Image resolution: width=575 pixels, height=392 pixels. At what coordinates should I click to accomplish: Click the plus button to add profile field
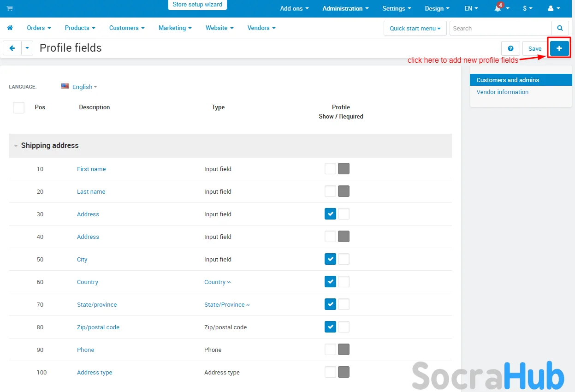[559, 48]
